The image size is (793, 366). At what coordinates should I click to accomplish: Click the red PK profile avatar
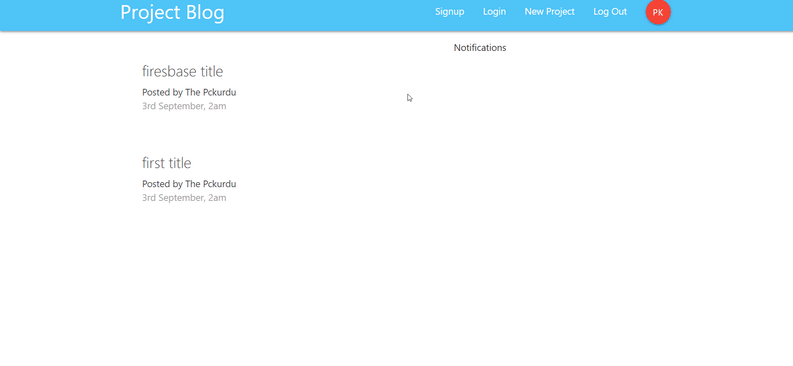pos(658,13)
